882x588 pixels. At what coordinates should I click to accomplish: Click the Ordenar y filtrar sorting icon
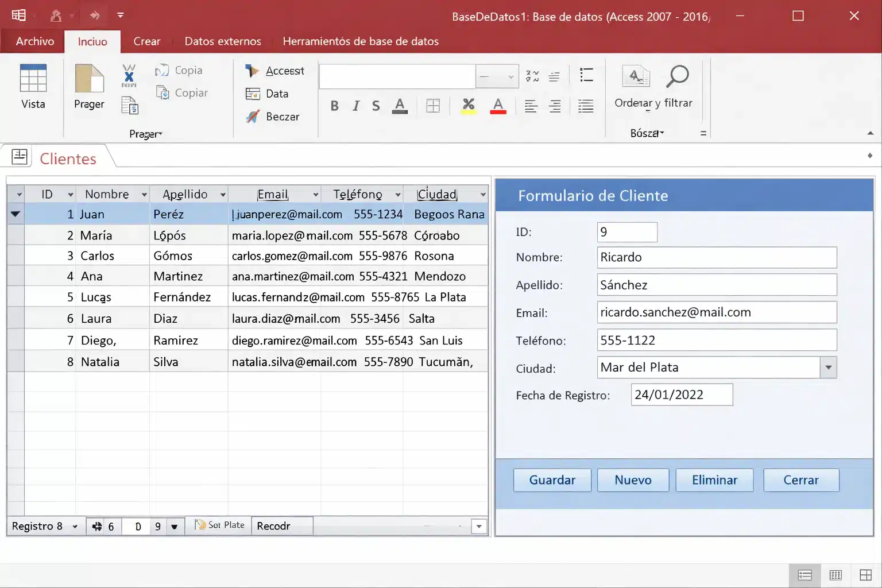(x=636, y=76)
